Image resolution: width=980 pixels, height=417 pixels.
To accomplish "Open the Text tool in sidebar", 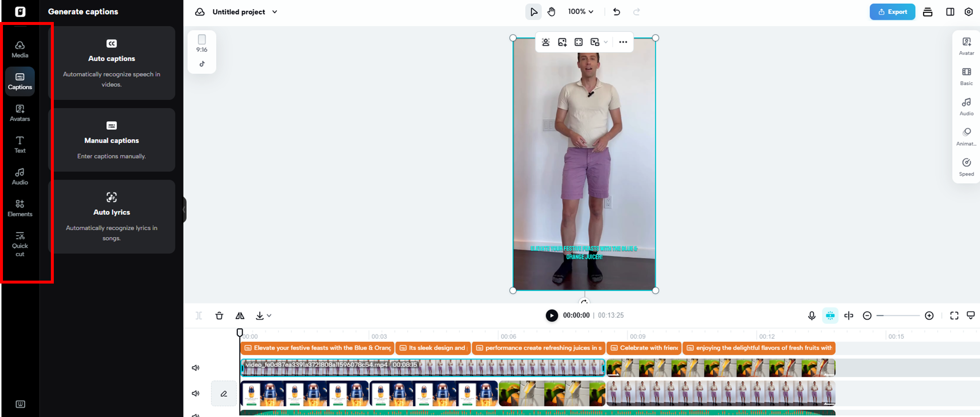I will click(20, 145).
